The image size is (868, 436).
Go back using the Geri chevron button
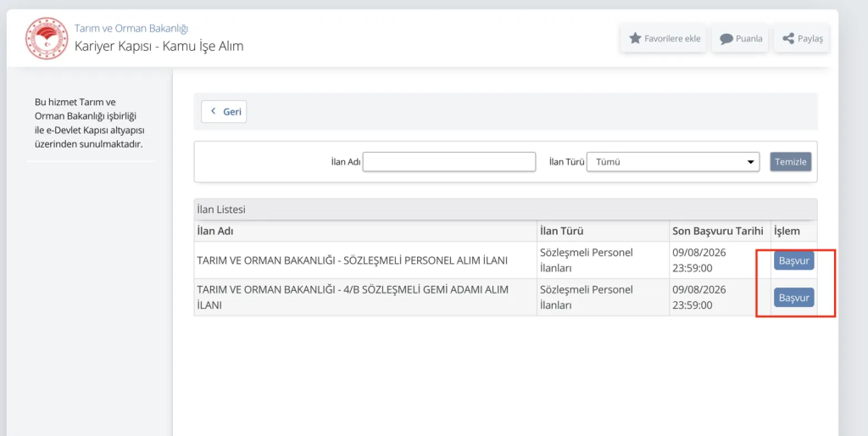pos(224,111)
